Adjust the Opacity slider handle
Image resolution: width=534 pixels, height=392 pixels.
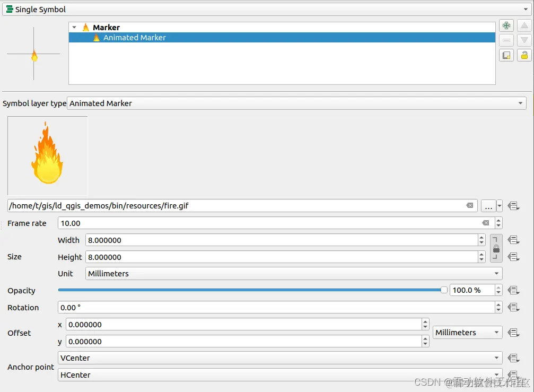coord(444,290)
